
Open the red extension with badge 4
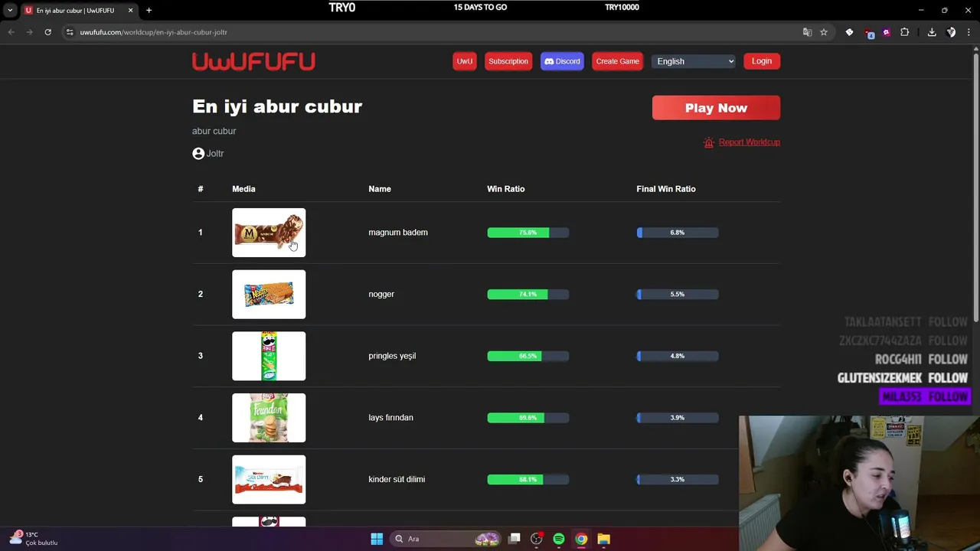pyautogui.click(x=868, y=33)
